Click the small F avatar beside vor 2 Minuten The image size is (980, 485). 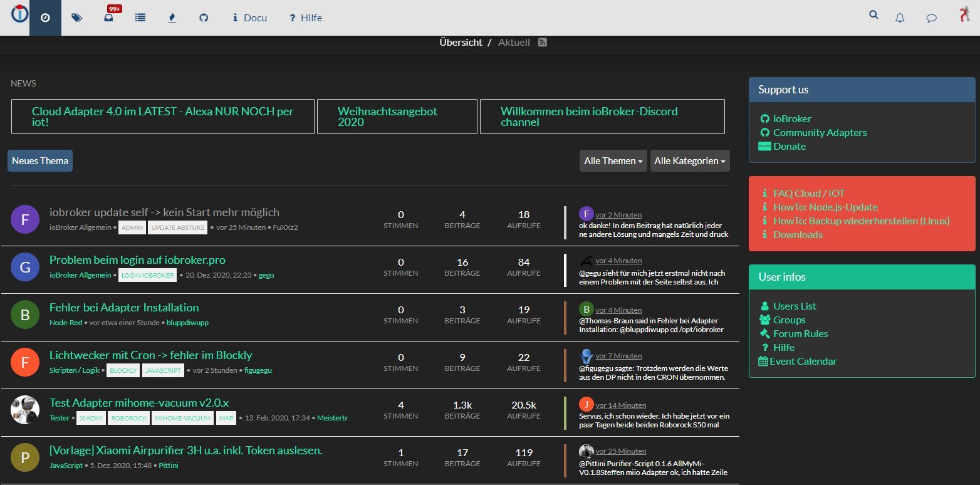pos(586,214)
